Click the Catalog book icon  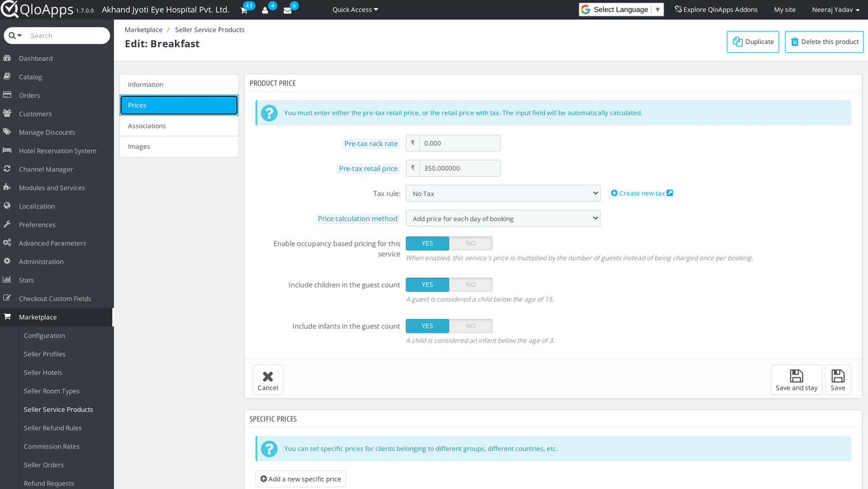click(x=7, y=77)
